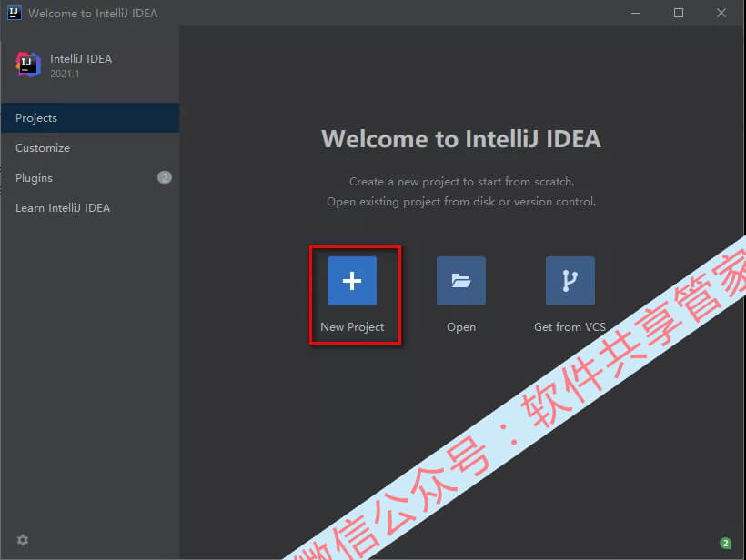The height and width of the screenshot is (560, 746).
Task: Click the Welcome to IntelliJ IDEA heading
Action: (461, 139)
